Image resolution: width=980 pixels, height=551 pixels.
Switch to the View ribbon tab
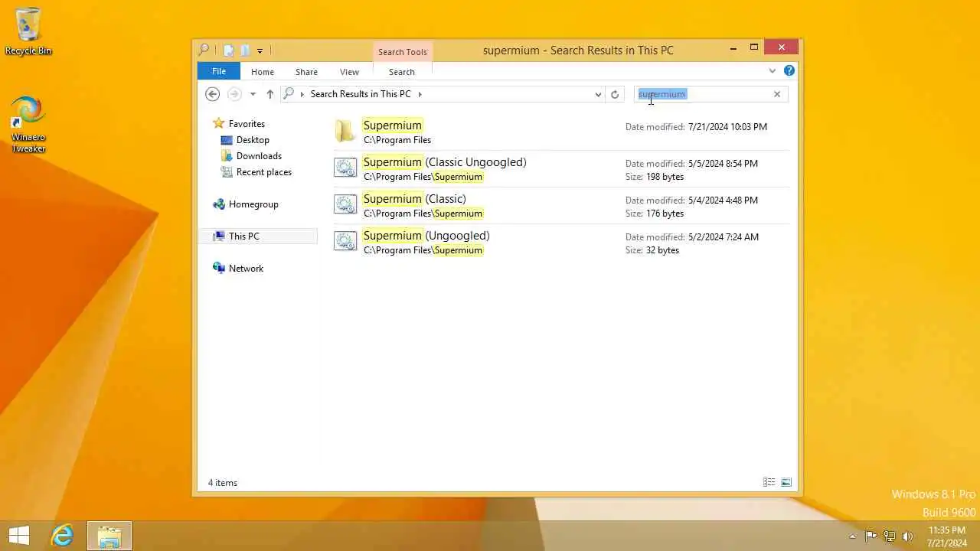349,72
